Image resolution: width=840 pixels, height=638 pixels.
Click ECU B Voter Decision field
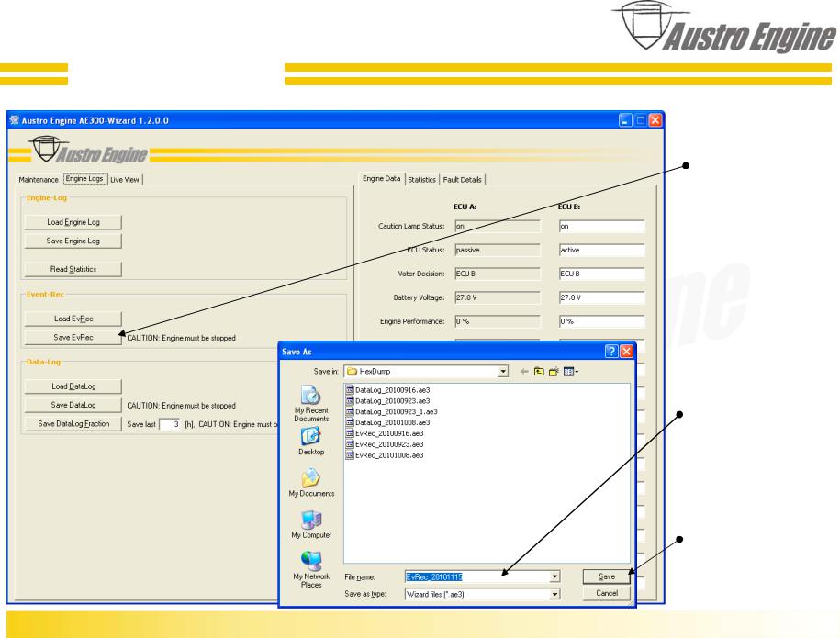pyautogui.click(x=601, y=274)
